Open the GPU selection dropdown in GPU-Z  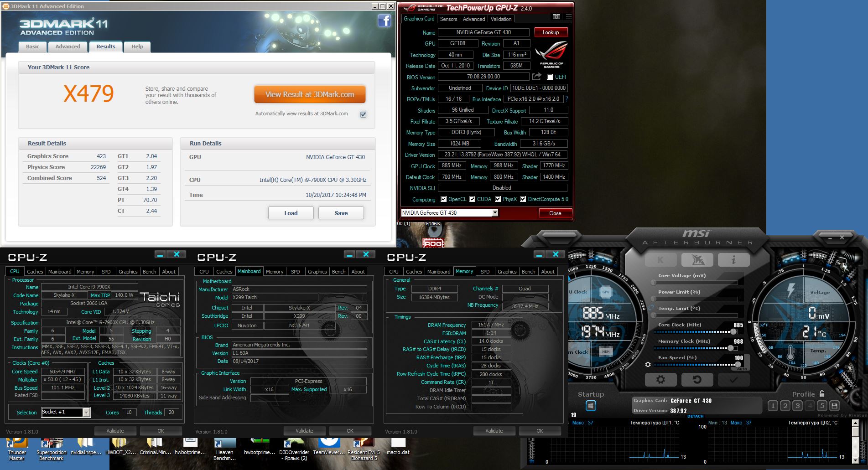(x=494, y=213)
